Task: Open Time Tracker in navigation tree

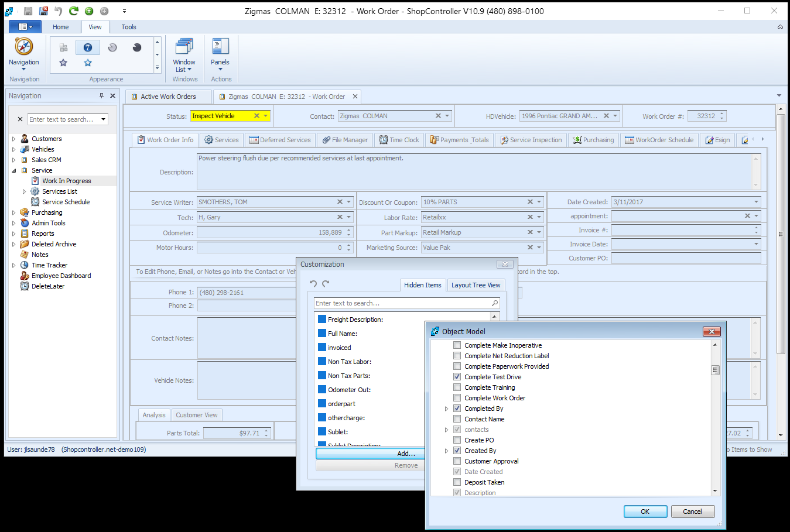Action: click(50, 265)
